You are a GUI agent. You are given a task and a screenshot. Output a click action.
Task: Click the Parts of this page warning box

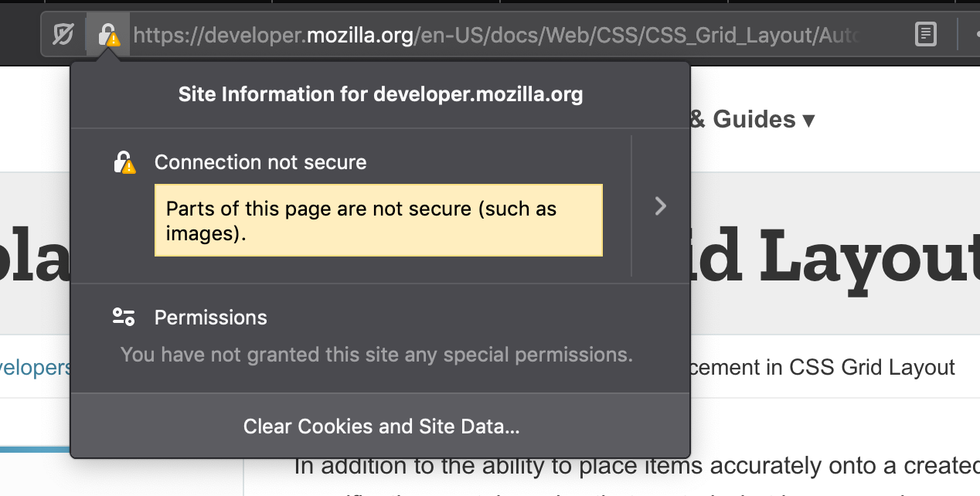(379, 220)
